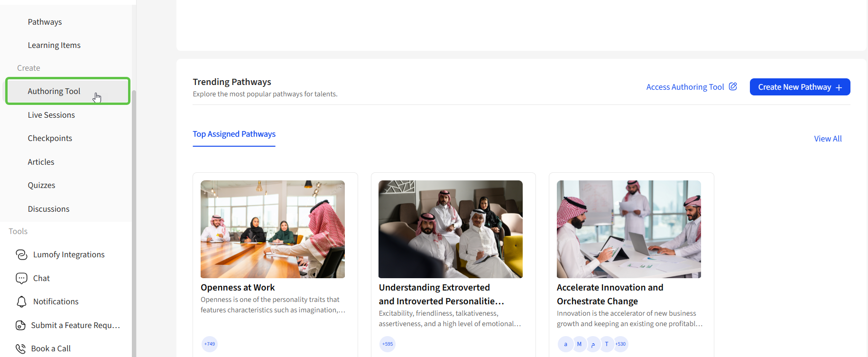Open Authoring Tool in the sidebar
The image size is (868, 357).
pyautogui.click(x=54, y=91)
